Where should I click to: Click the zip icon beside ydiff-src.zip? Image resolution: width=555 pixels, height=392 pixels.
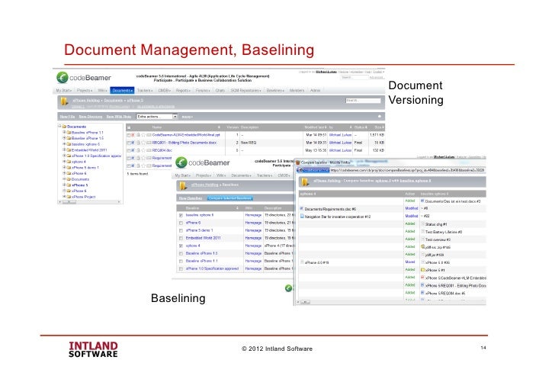pos(422,247)
